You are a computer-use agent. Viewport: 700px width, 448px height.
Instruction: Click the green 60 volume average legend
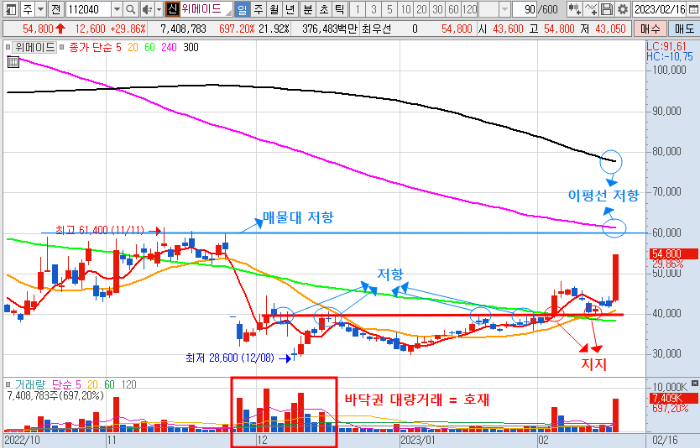[x=109, y=385]
